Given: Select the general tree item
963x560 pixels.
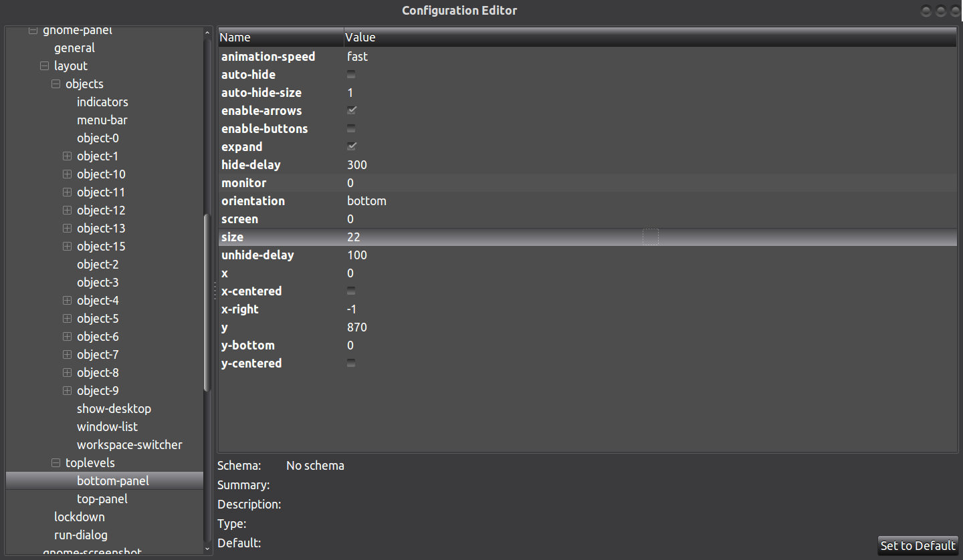Looking at the screenshot, I should [x=74, y=48].
